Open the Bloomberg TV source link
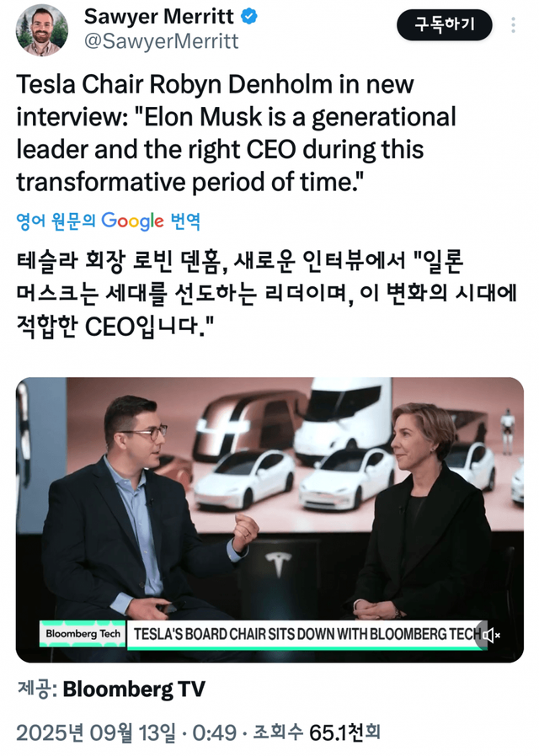 (x=134, y=689)
